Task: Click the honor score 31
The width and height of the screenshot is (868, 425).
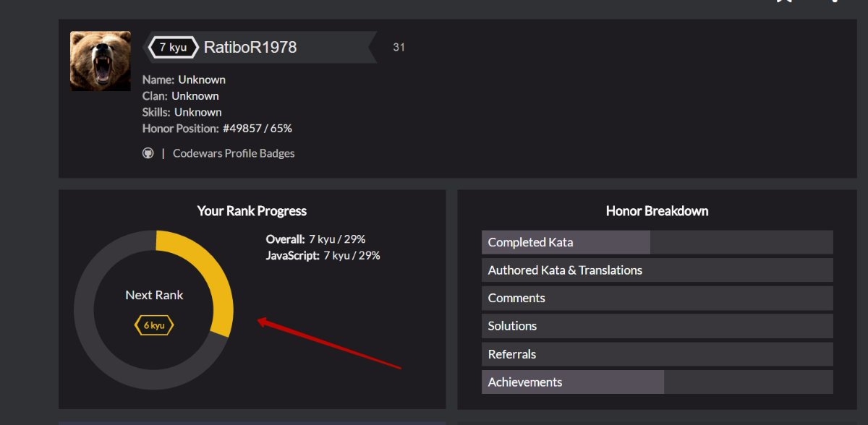Action: (399, 48)
